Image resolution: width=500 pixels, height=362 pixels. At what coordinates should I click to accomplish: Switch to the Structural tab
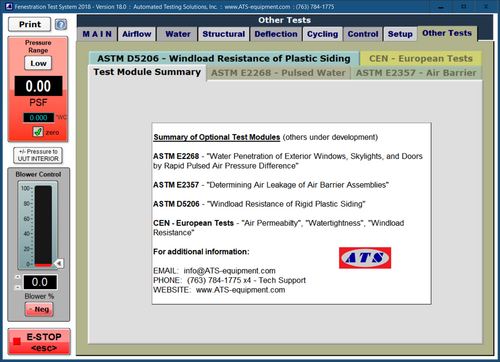click(224, 34)
